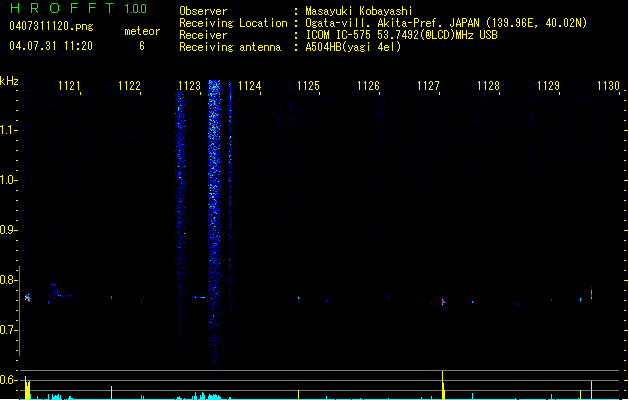Click time marker 1125
The image size is (629, 400).
point(308,86)
